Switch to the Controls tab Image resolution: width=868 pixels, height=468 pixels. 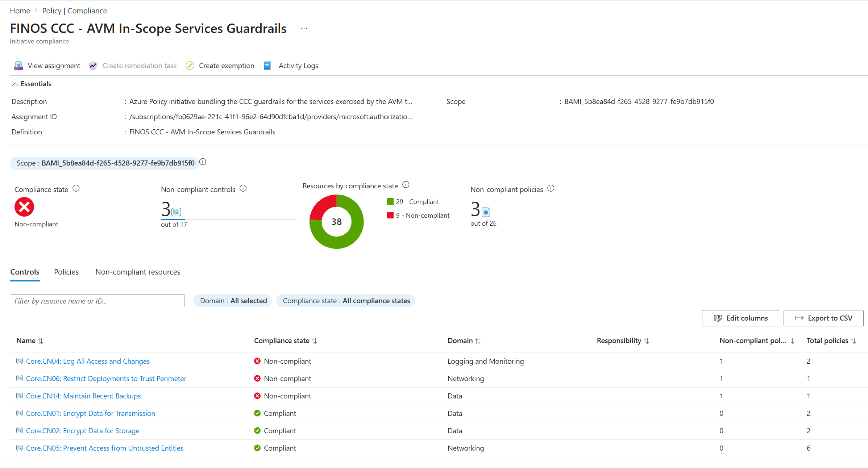pyautogui.click(x=25, y=272)
